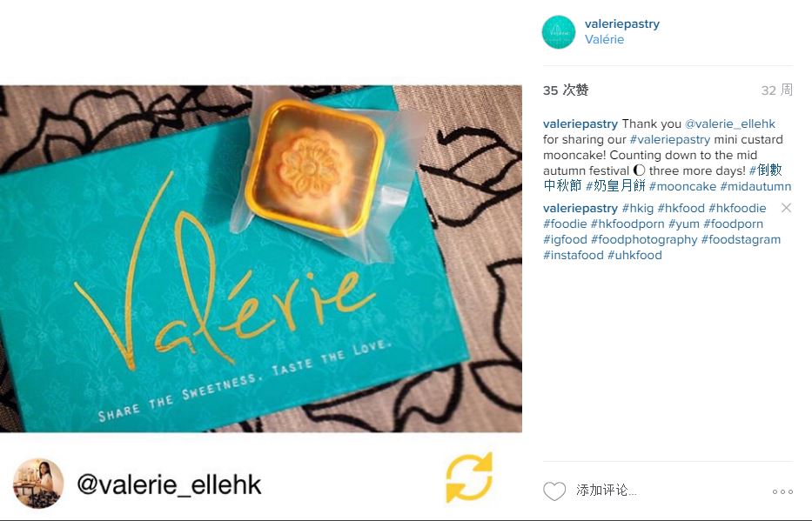Open the three-dots more options menu
Viewport: 812px width, 521px height.
click(782, 491)
